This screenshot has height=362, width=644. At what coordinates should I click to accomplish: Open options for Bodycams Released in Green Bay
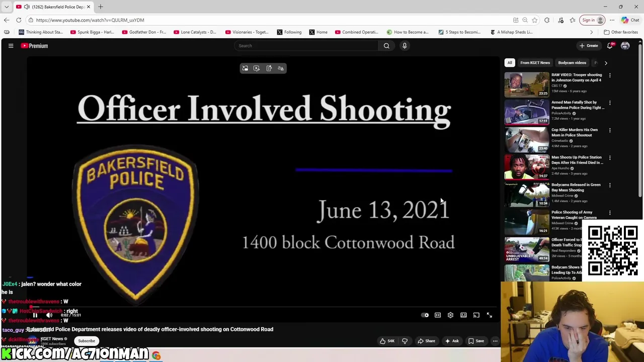tap(610, 186)
